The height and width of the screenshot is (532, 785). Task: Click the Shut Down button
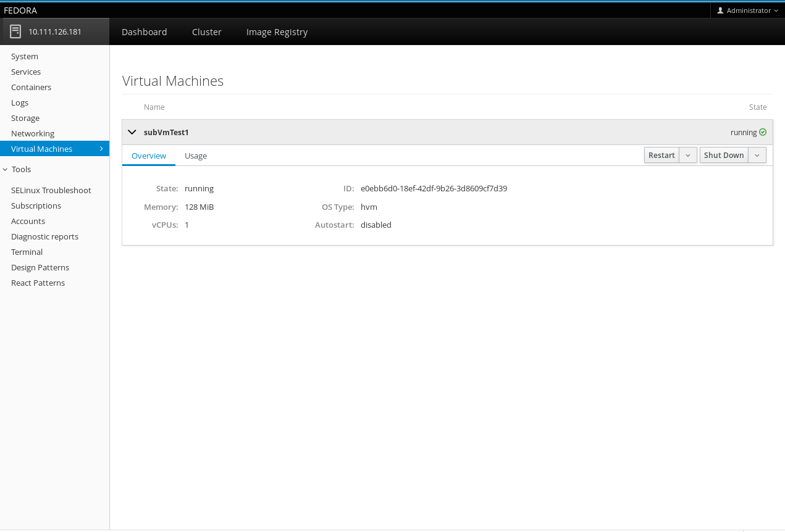click(x=724, y=156)
